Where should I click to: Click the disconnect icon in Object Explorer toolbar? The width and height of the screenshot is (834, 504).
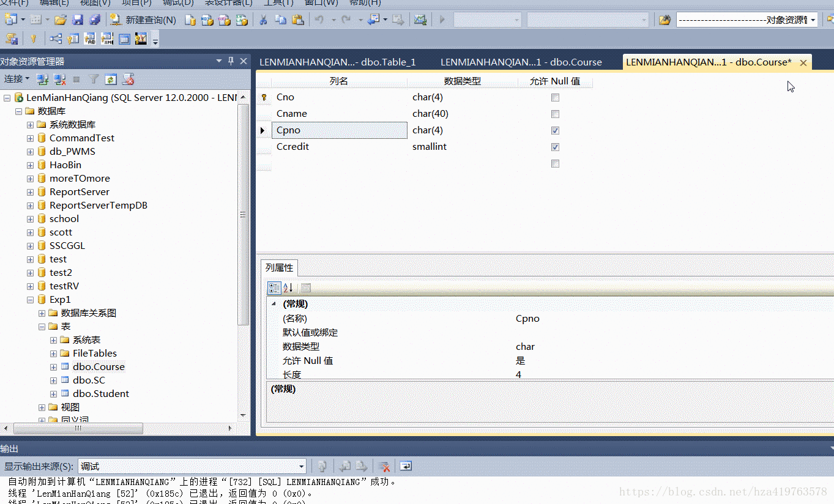59,79
